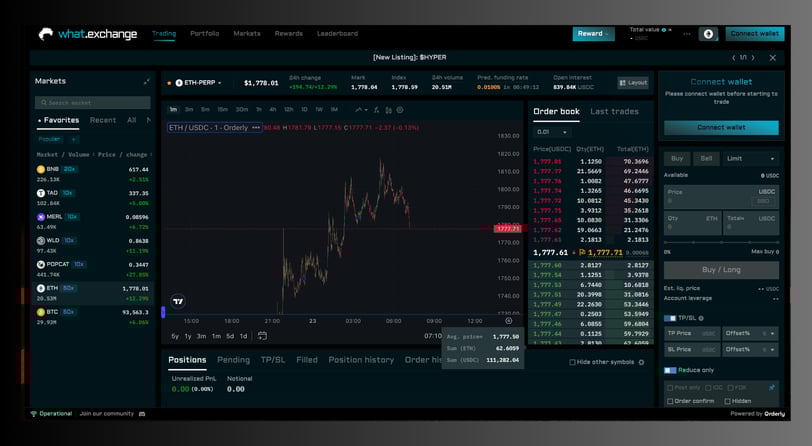812x446 pixels.
Task: Open the Leaderboard tab
Action: click(x=337, y=34)
